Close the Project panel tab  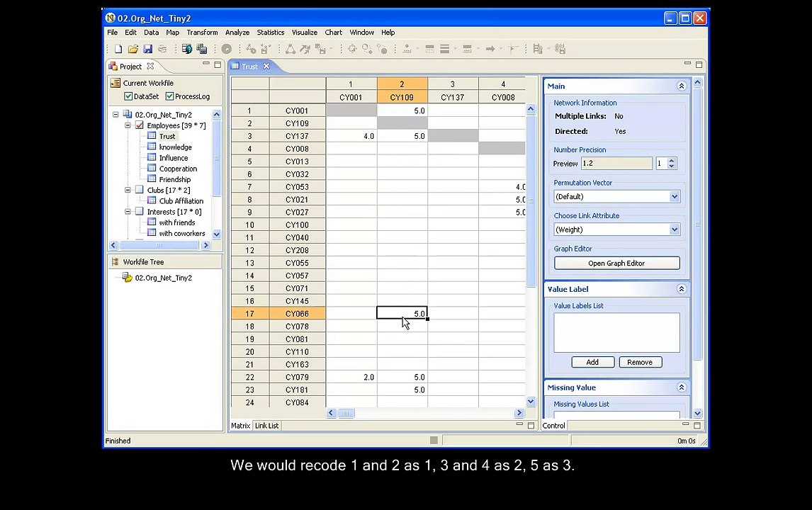click(150, 67)
